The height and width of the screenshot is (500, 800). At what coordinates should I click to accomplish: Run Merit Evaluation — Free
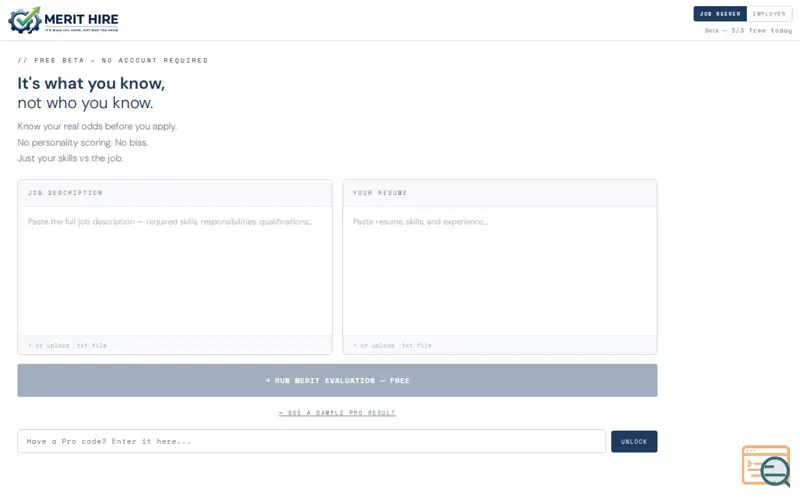click(x=337, y=381)
